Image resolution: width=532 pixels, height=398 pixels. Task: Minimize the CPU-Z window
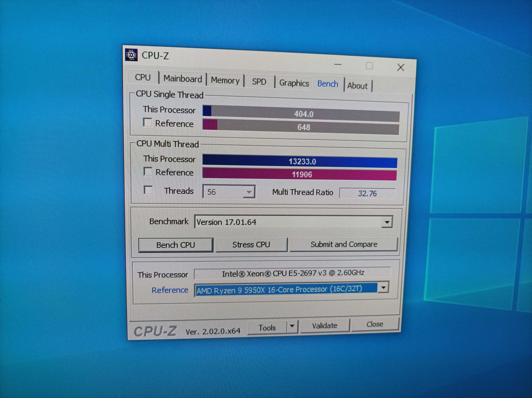click(x=338, y=65)
